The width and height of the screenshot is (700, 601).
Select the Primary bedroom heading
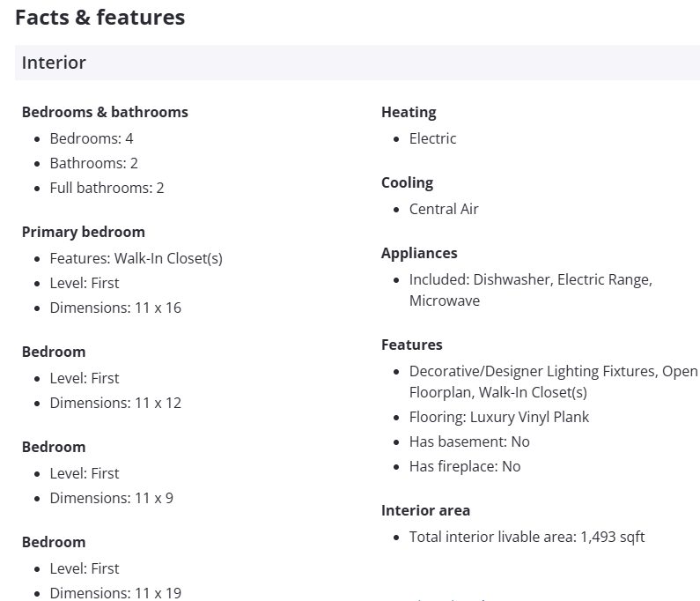click(x=83, y=232)
